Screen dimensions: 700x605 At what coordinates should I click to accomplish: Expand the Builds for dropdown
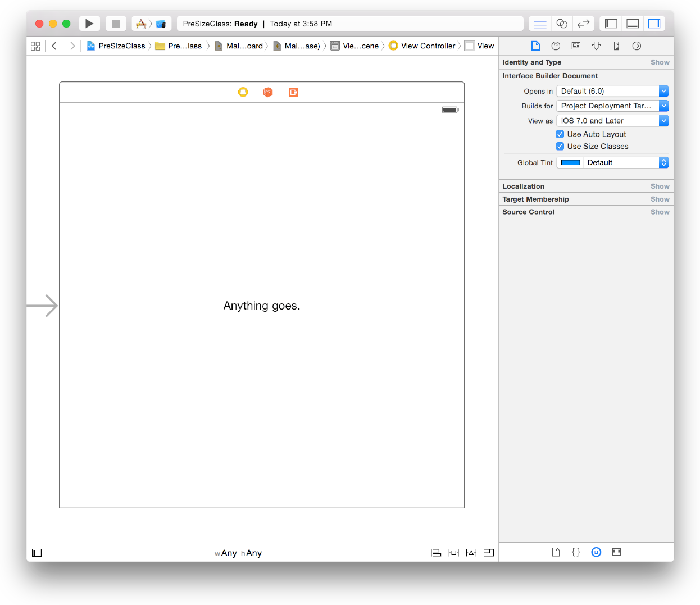pyautogui.click(x=612, y=106)
